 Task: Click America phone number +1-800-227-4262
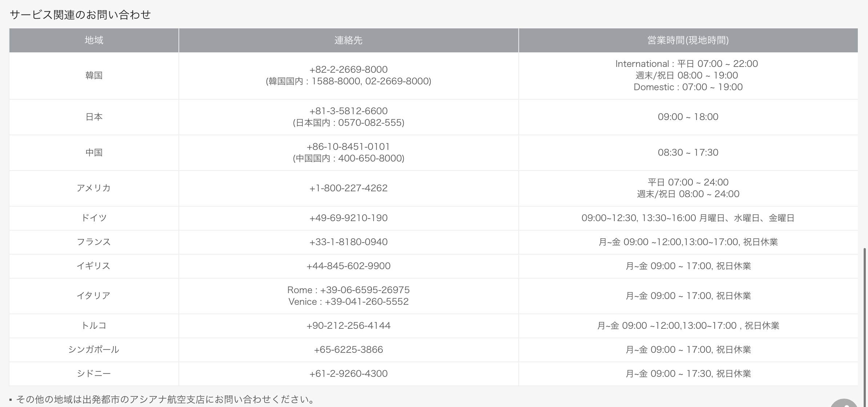(348, 188)
